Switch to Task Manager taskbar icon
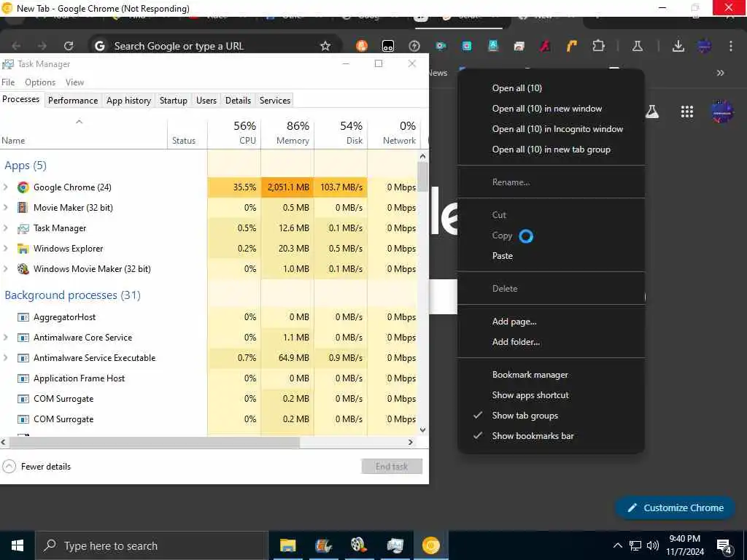Image resolution: width=747 pixels, height=560 pixels. pos(395,545)
